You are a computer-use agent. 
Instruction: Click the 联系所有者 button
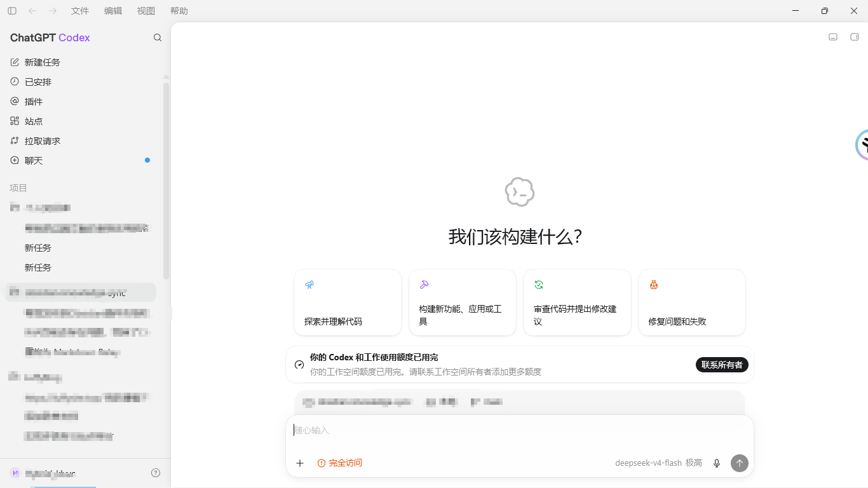click(x=722, y=365)
